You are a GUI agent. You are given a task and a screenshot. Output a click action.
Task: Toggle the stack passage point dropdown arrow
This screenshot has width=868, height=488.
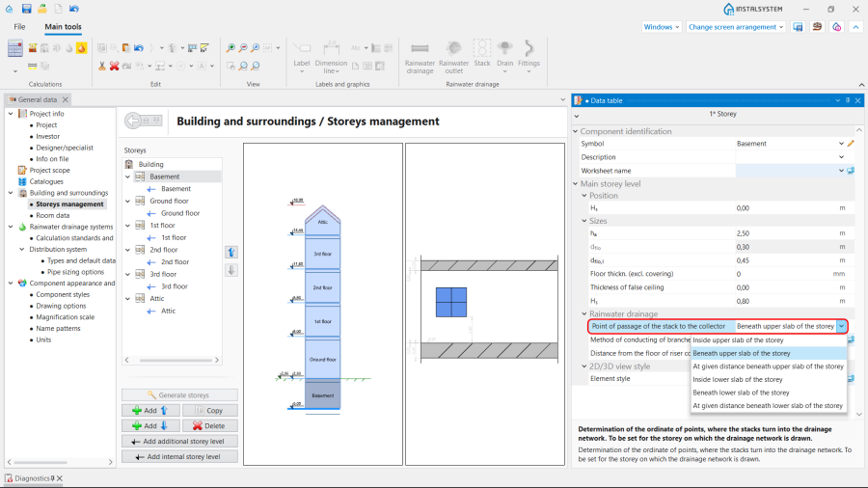tap(841, 326)
